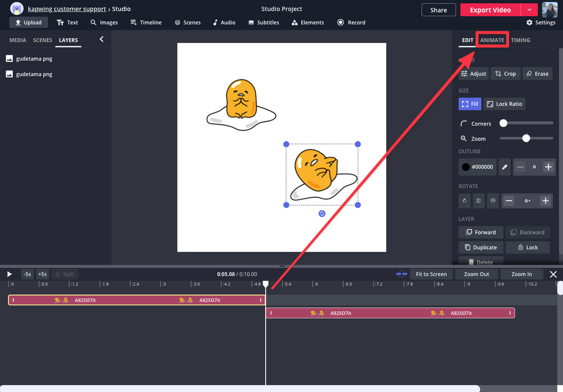Viewport: 563px width, 392px height.
Task: Open the Timing tab
Action: pos(520,40)
